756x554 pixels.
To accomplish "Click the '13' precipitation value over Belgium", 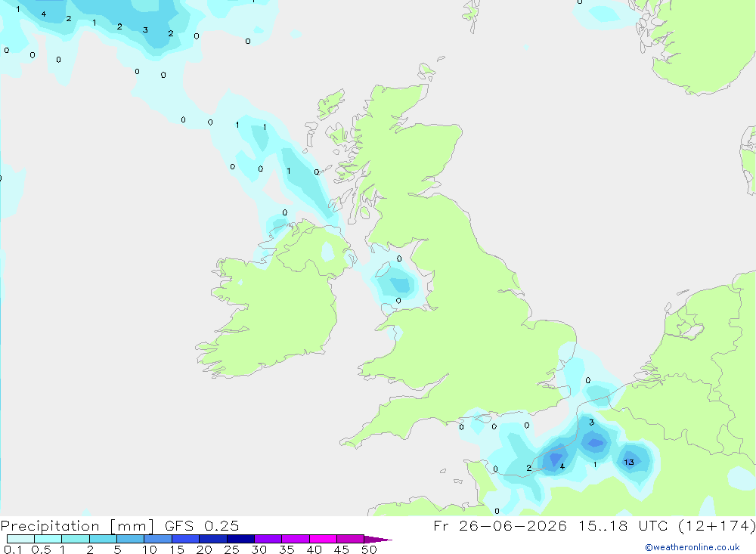I will coord(629,462).
